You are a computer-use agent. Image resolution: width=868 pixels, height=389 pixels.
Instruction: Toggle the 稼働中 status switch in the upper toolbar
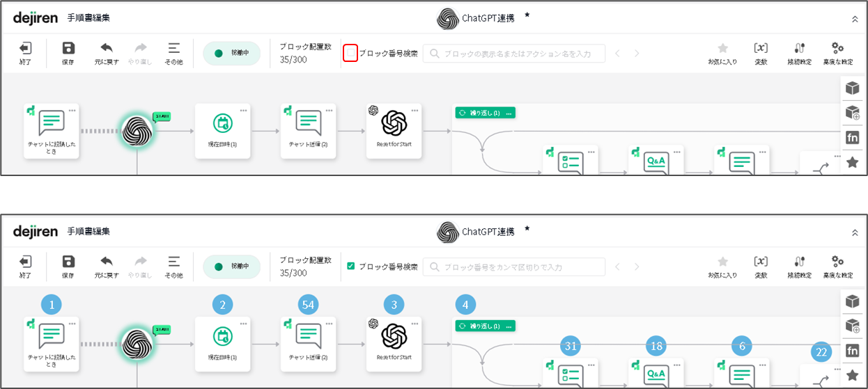coord(231,53)
